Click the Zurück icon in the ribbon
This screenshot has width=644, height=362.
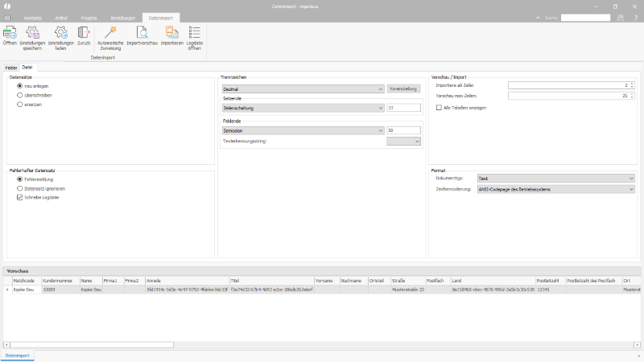tap(84, 33)
